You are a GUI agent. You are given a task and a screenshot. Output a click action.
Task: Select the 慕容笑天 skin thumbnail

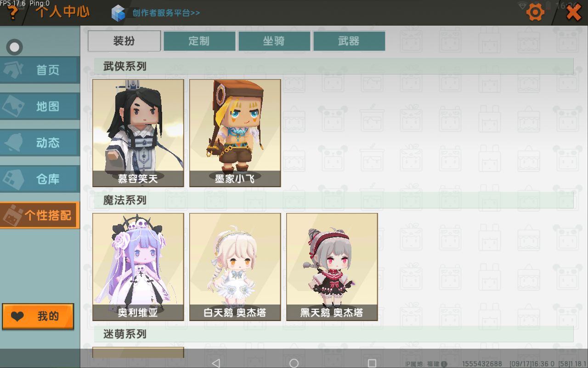[x=138, y=133]
